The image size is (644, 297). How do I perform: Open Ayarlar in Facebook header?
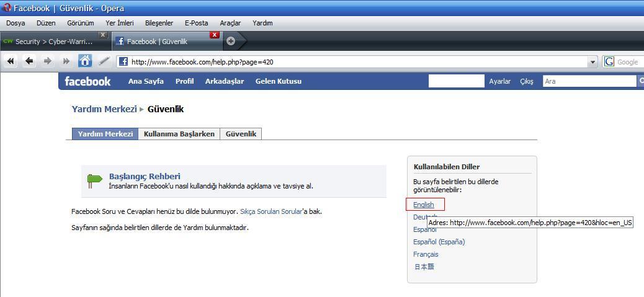(x=500, y=81)
